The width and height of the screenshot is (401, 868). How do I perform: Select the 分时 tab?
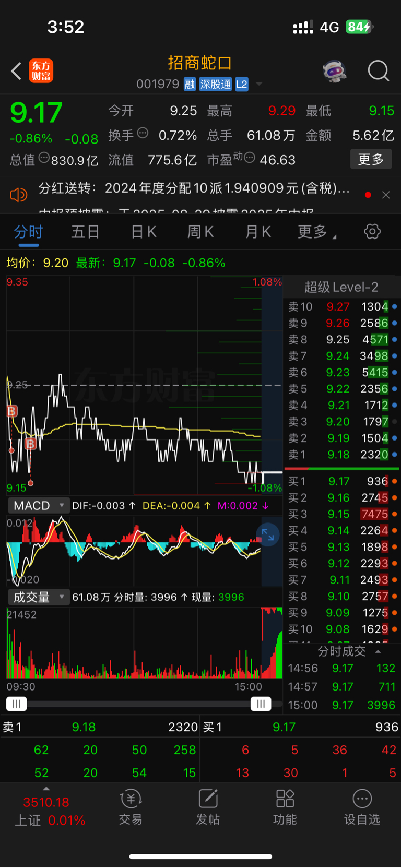coord(29,232)
